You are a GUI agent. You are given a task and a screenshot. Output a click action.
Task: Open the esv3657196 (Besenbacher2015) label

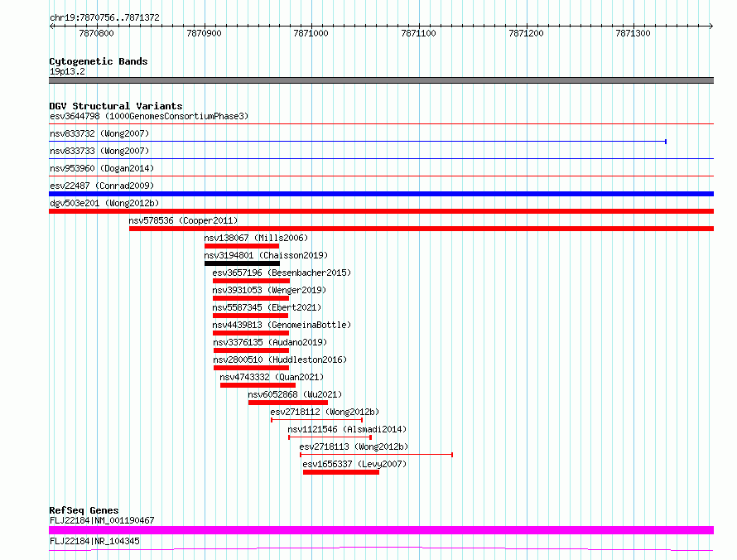click(282, 273)
